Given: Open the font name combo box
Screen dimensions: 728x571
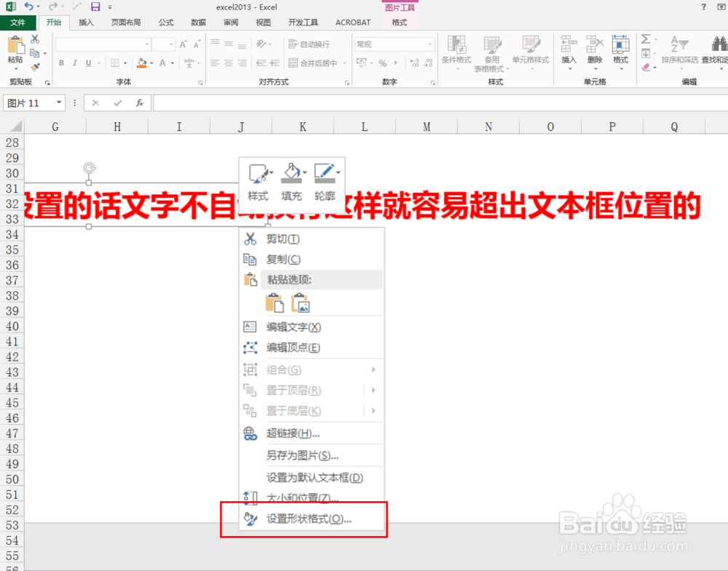Looking at the screenshot, I should tap(103, 44).
